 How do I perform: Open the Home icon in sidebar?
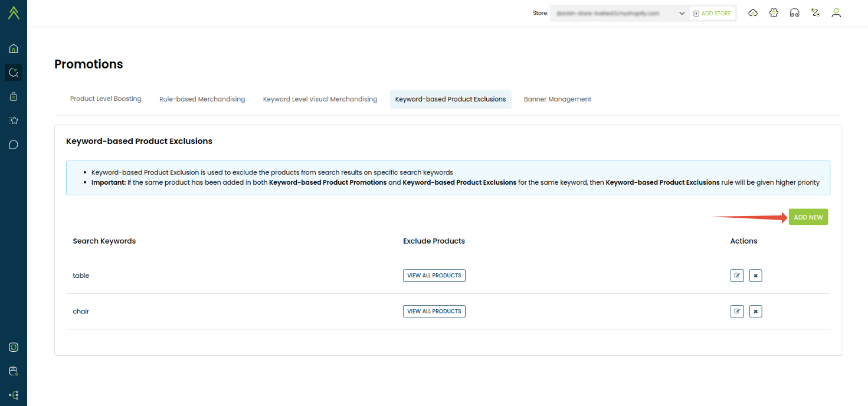coord(14,48)
